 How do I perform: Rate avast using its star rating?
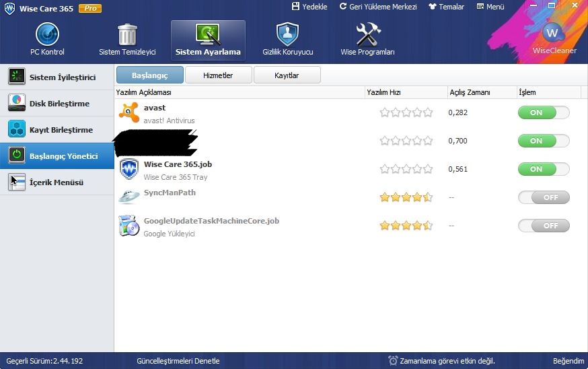click(x=406, y=112)
